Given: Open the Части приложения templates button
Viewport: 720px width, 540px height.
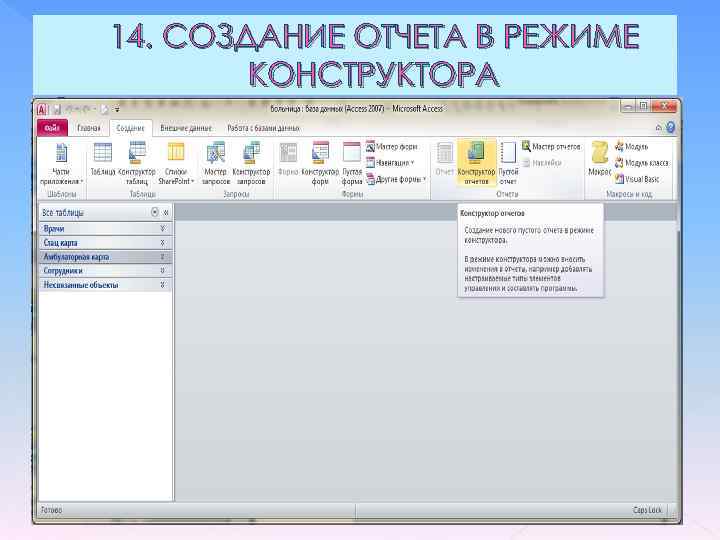Looking at the screenshot, I should [x=61, y=164].
